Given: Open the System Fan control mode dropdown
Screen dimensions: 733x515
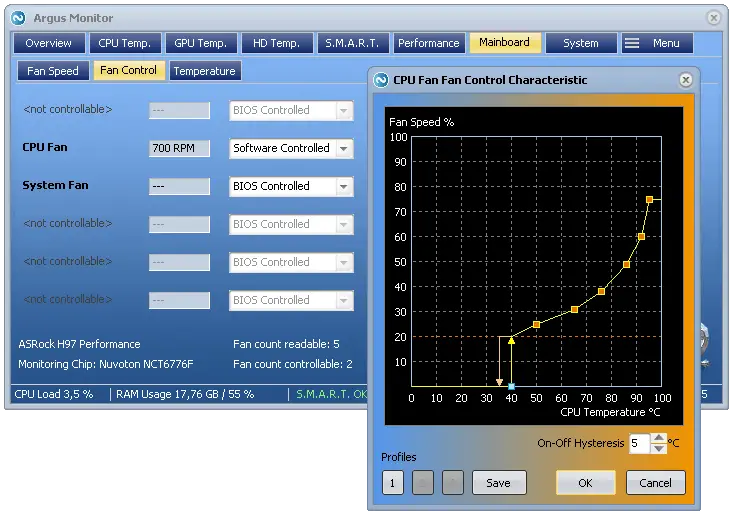Looking at the screenshot, I should coord(343,186).
